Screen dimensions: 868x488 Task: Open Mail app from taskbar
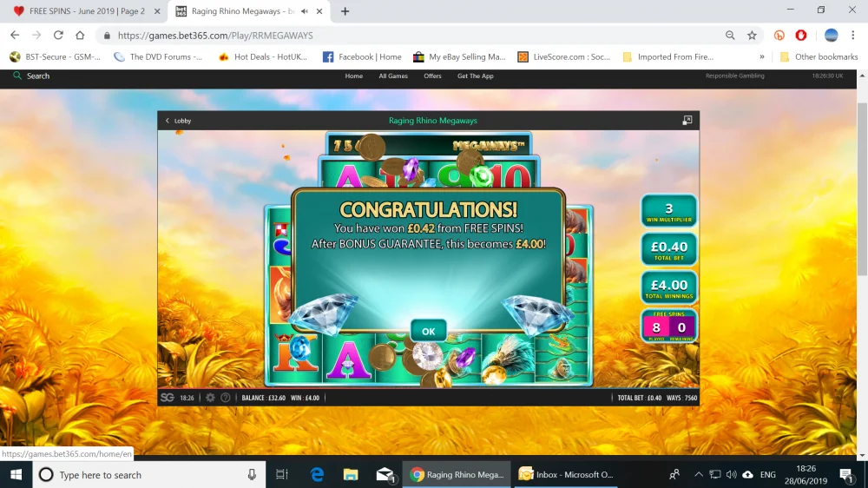tap(385, 475)
